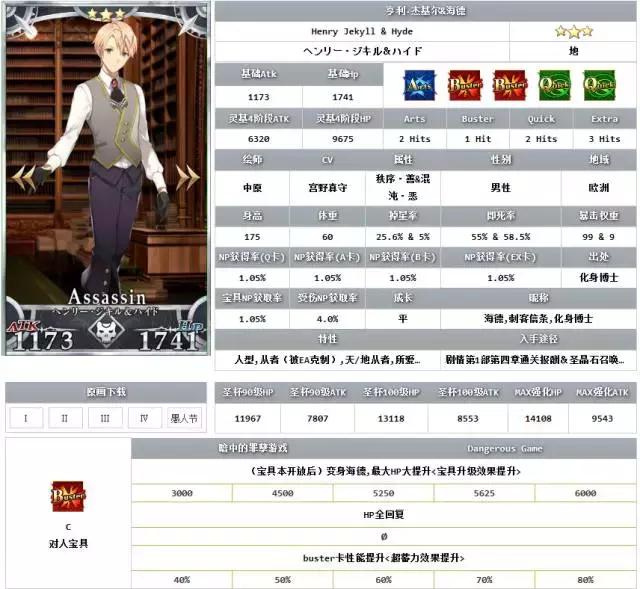Open artwork download stage IV
The width and height of the screenshot is (640, 589).
(x=144, y=418)
